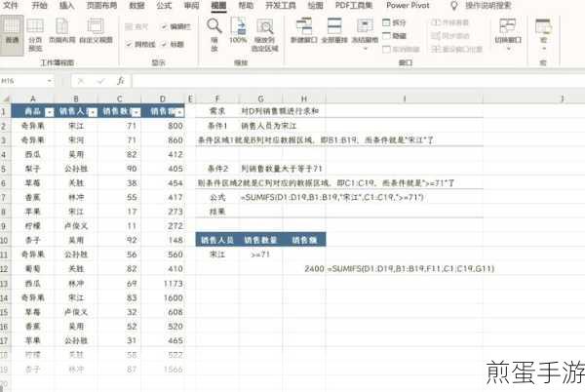
Task: Select the cell with sales amount 1173
Action: click(x=163, y=284)
